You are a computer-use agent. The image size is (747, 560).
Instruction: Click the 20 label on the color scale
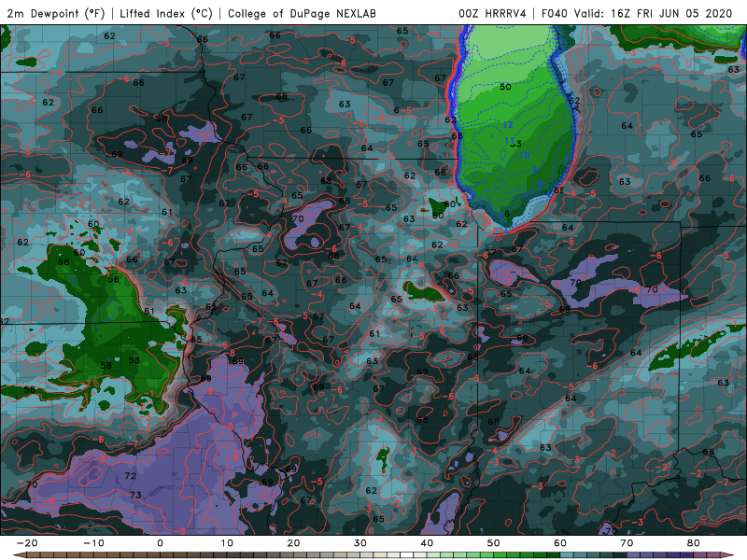(293, 543)
